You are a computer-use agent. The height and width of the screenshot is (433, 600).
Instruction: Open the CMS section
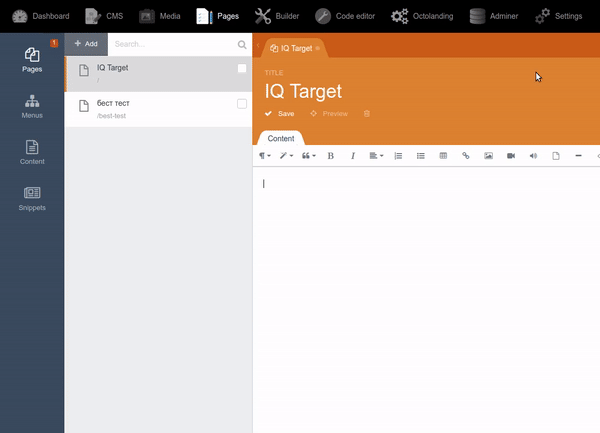tap(104, 16)
